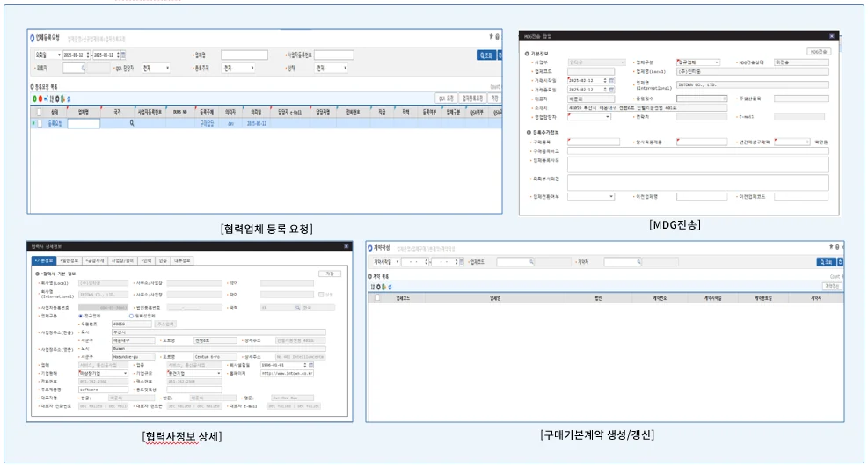Switch to the 내부정보 tab

click(x=182, y=260)
